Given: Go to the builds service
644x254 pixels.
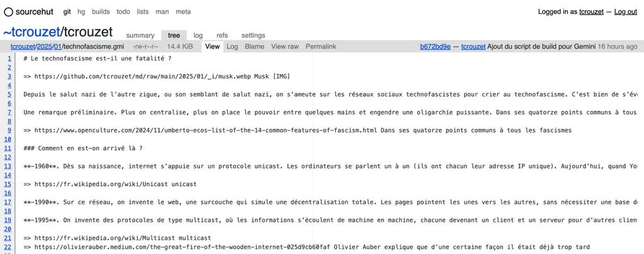Looking at the screenshot, I should [101, 12].
